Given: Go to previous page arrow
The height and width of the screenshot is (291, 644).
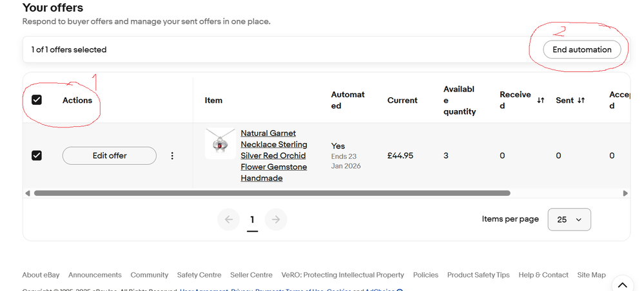Looking at the screenshot, I should point(228,220).
